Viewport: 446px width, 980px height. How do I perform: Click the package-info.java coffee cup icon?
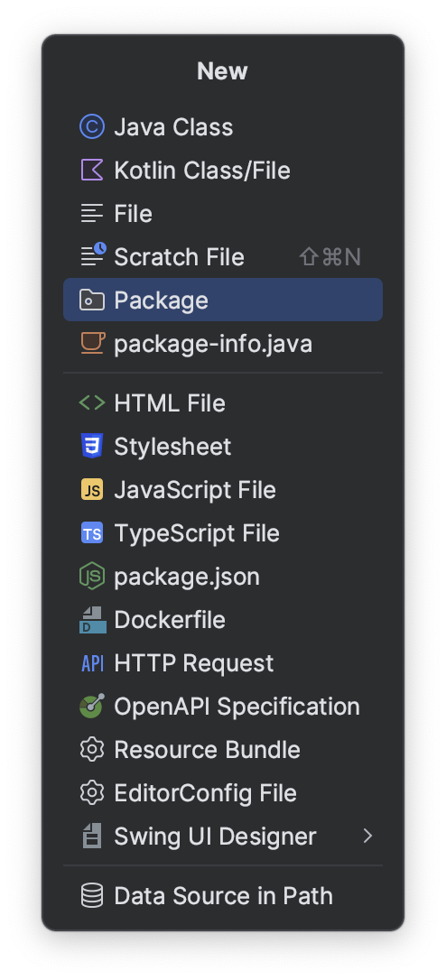coord(92,343)
